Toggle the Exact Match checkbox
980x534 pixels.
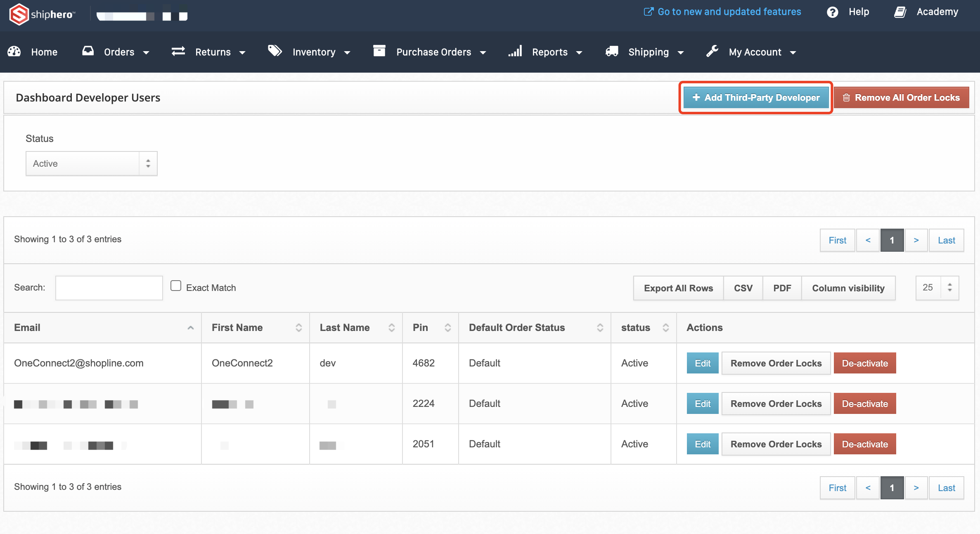pos(176,286)
